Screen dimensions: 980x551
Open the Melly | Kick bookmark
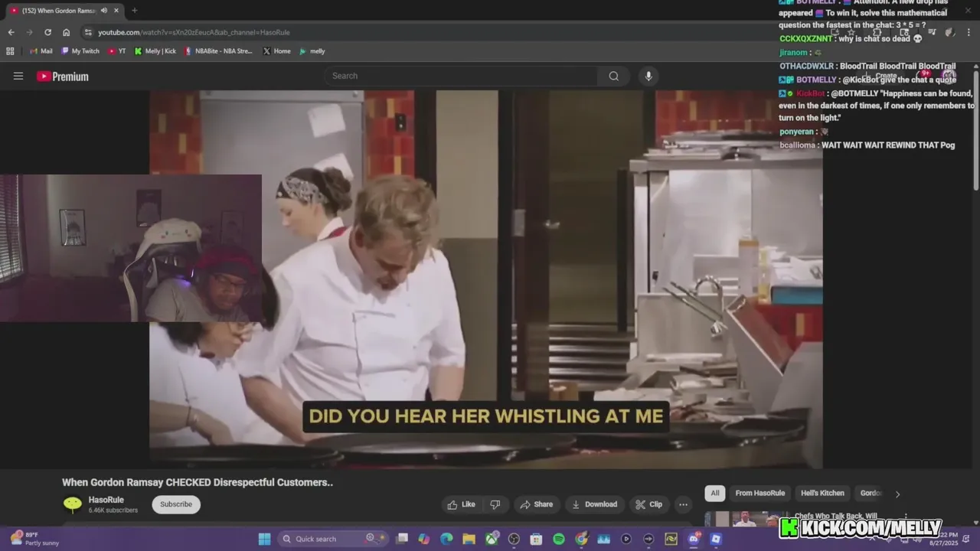coord(155,51)
